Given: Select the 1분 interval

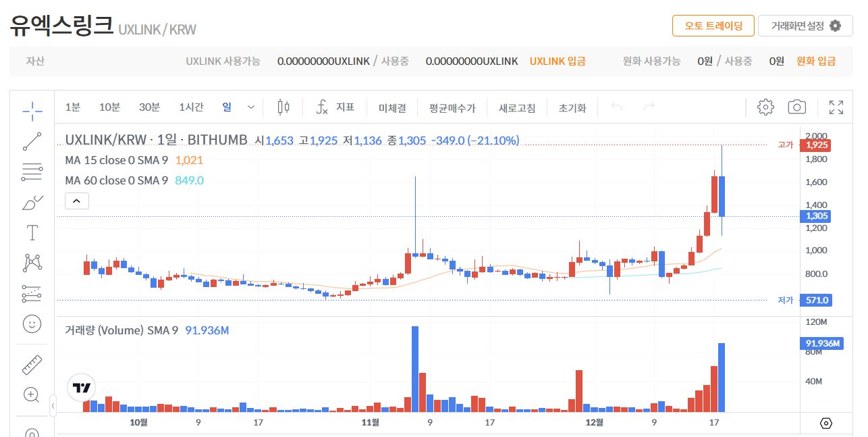Looking at the screenshot, I should (x=73, y=107).
